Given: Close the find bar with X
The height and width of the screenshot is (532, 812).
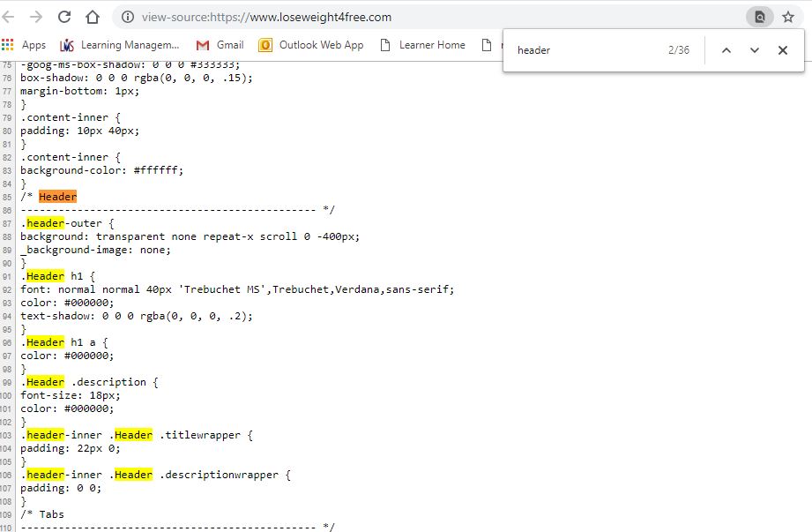Looking at the screenshot, I should pos(783,50).
